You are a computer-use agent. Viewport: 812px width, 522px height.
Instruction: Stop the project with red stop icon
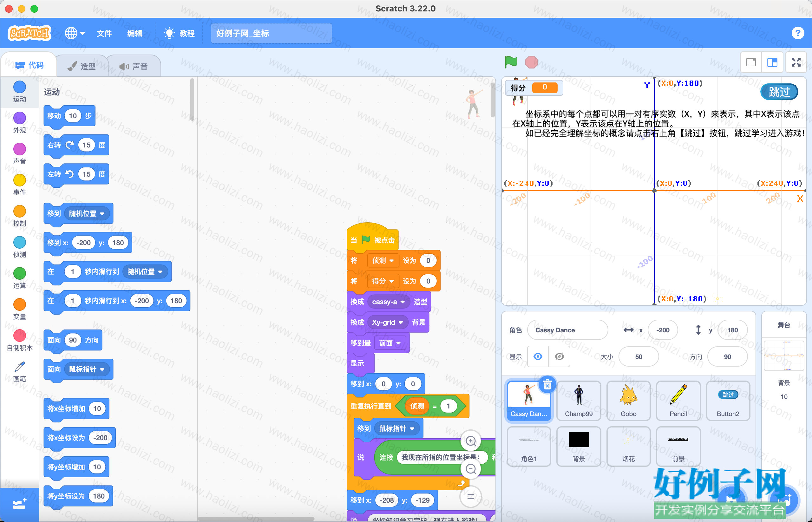(x=531, y=62)
